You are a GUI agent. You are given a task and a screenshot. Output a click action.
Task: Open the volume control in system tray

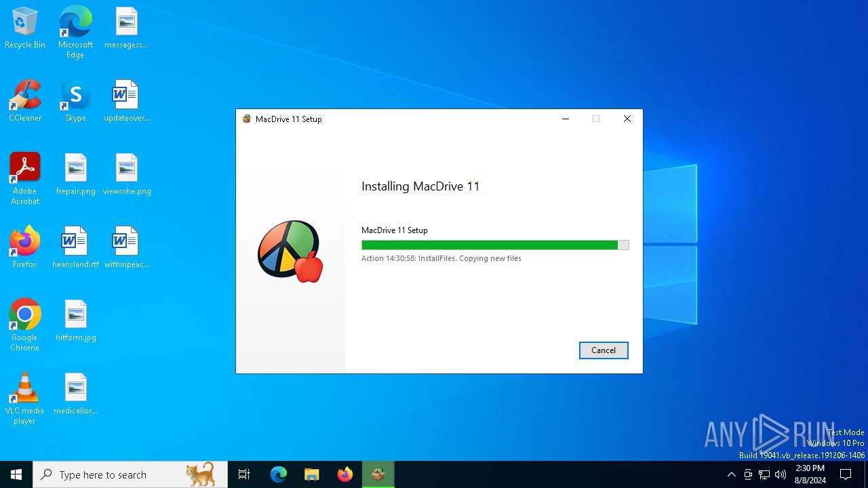pos(781,474)
